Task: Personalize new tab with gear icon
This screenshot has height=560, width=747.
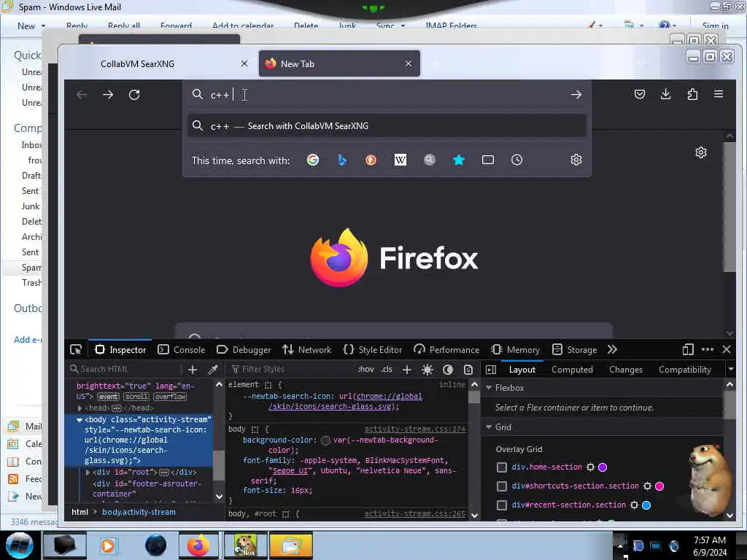Action: [701, 152]
